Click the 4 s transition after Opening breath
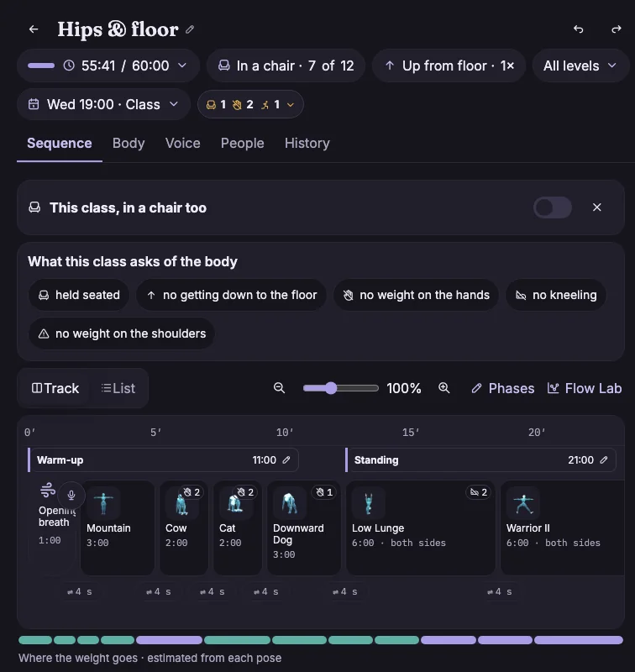Screen dimensions: 635x672 pyautogui.click(x=79, y=592)
